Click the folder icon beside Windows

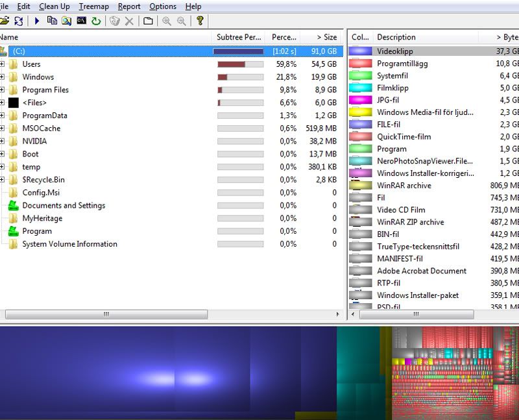(x=13, y=77)
